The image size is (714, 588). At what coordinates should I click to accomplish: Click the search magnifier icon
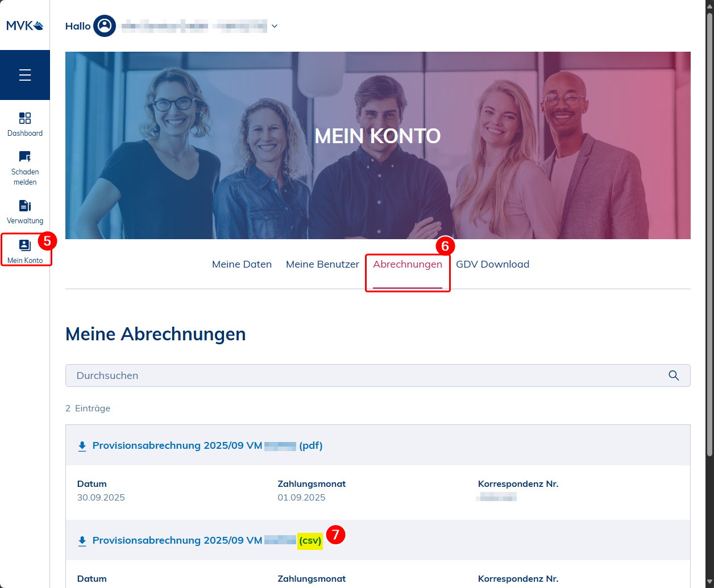pos(674,376)
